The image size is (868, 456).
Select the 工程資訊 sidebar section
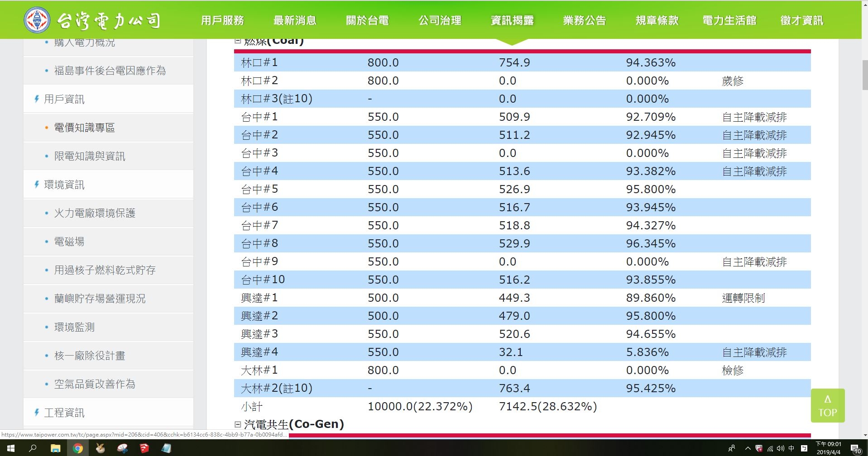[64, 413]
